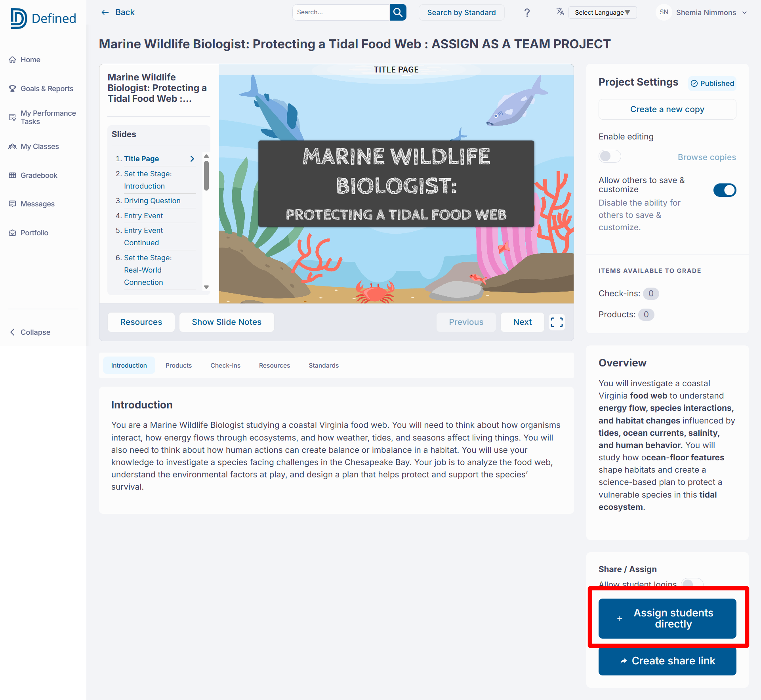The image size is (761, 700).
Task: Click the search input field
Action: (341, 13)
